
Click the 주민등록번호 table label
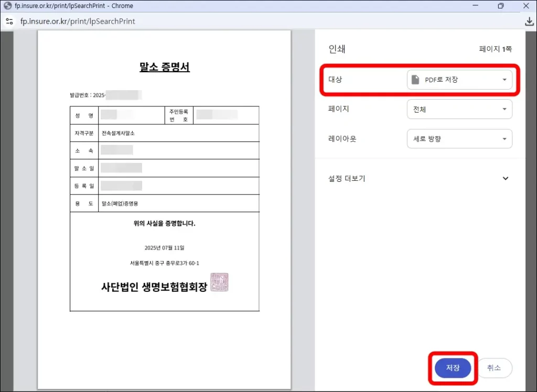[179, 115]
